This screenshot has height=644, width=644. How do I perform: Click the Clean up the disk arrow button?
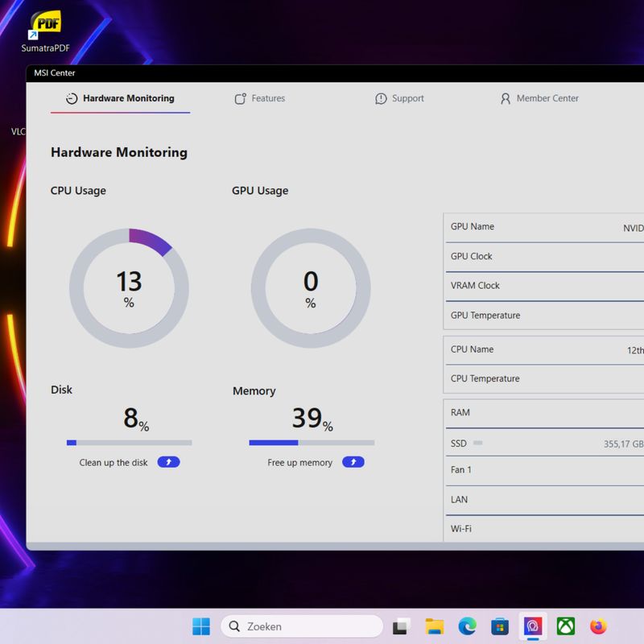168,462
